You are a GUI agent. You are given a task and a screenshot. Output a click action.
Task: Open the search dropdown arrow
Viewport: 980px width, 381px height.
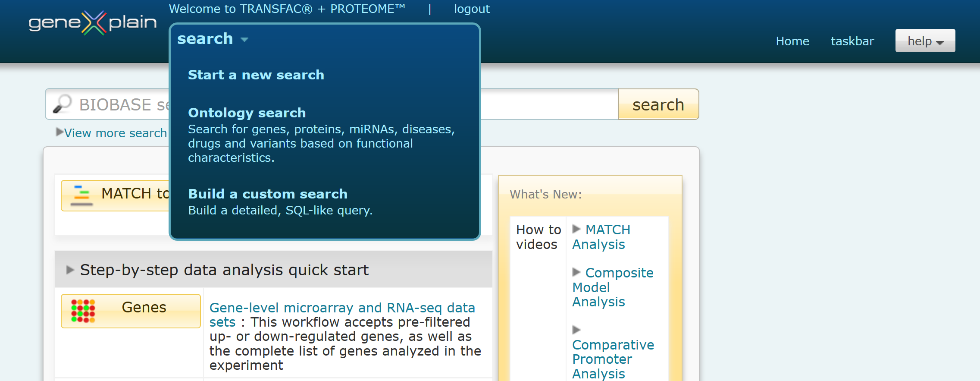[x=244, y=40]
